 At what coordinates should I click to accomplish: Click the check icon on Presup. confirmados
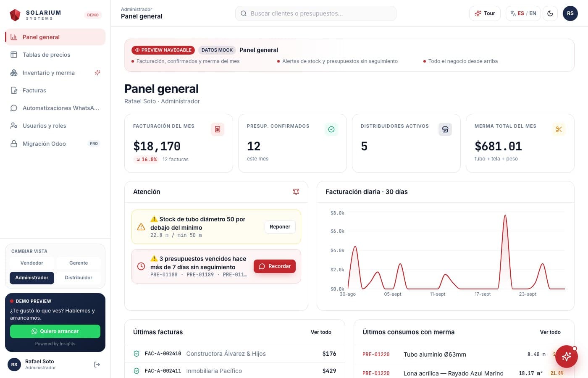(331, 129)
